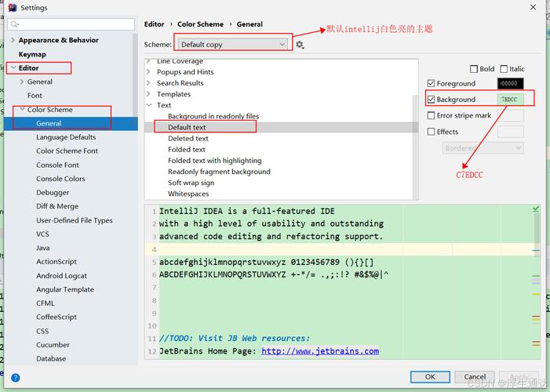Click the Editor breadcrumb
Image resolution: width=550 pixels, height=392 pixels.
pos(154,24)
